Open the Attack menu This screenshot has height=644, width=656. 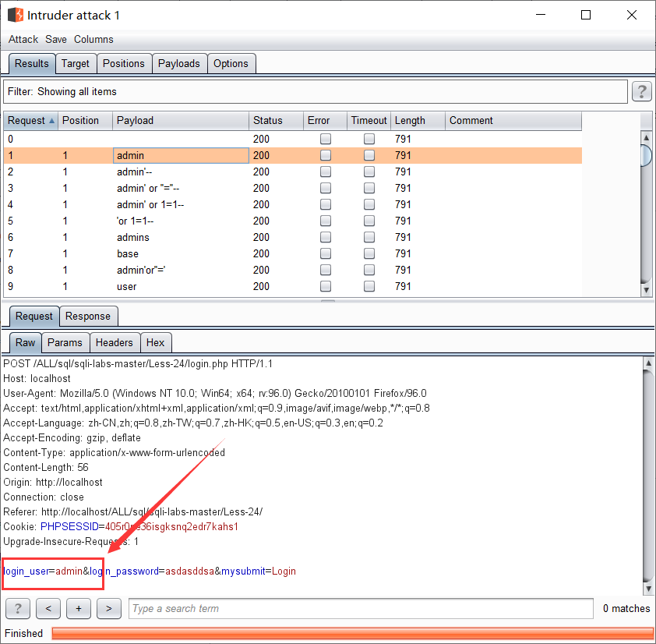coord(23,39)
